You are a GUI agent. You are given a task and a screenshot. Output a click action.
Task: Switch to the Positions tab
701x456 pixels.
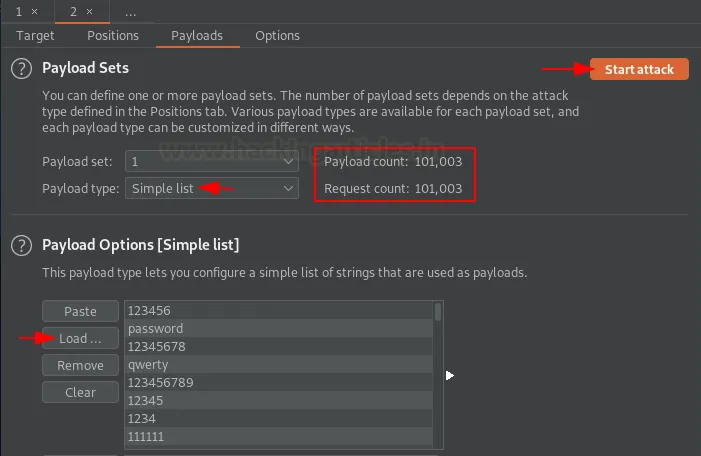(x=113, y=35)
